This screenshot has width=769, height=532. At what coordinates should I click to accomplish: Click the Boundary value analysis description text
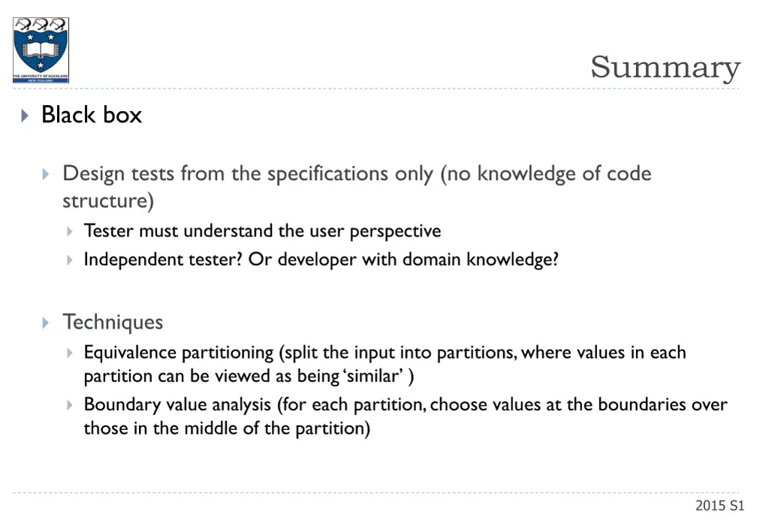[406, 416]
